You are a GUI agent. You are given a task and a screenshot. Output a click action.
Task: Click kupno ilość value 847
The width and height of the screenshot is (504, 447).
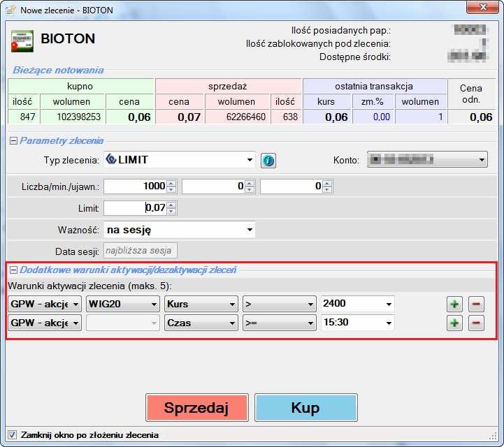[28, 117]
